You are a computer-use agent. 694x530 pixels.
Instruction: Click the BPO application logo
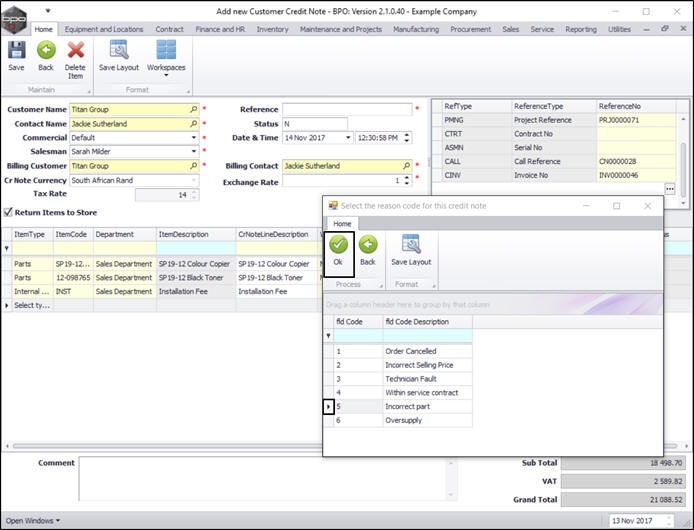click(14, 19)
